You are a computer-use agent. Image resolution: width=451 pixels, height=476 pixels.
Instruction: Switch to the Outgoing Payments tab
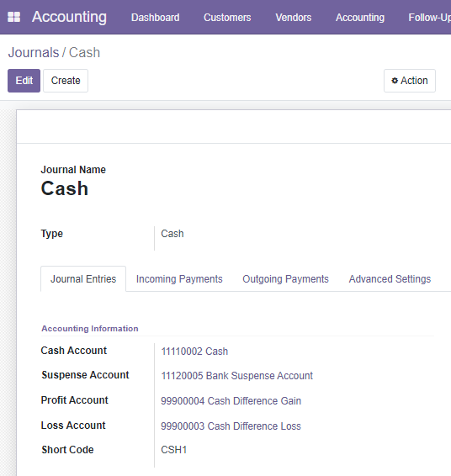285,279
